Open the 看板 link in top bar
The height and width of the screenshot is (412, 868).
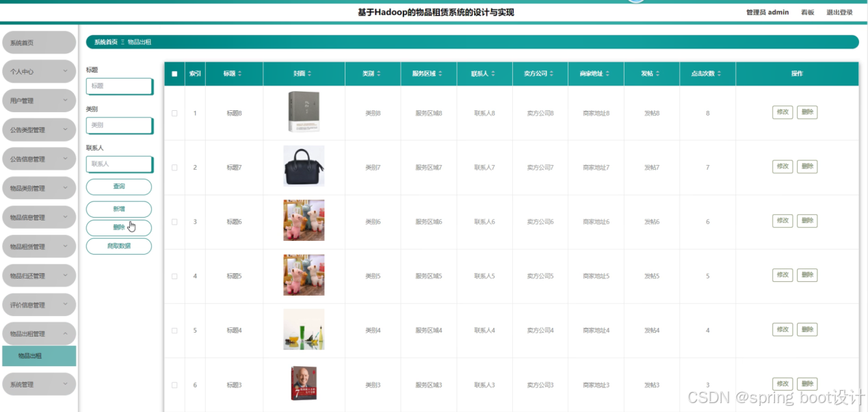tap(808, 12)
